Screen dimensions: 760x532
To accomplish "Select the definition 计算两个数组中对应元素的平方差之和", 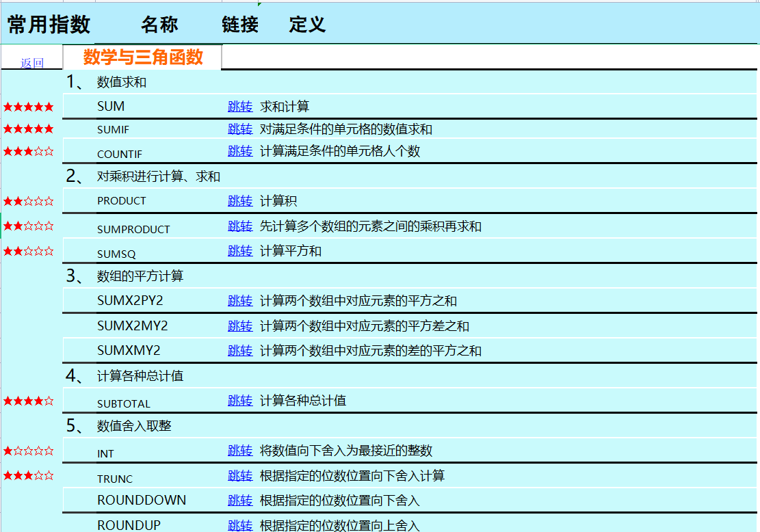I will click(x=365, y=325).
